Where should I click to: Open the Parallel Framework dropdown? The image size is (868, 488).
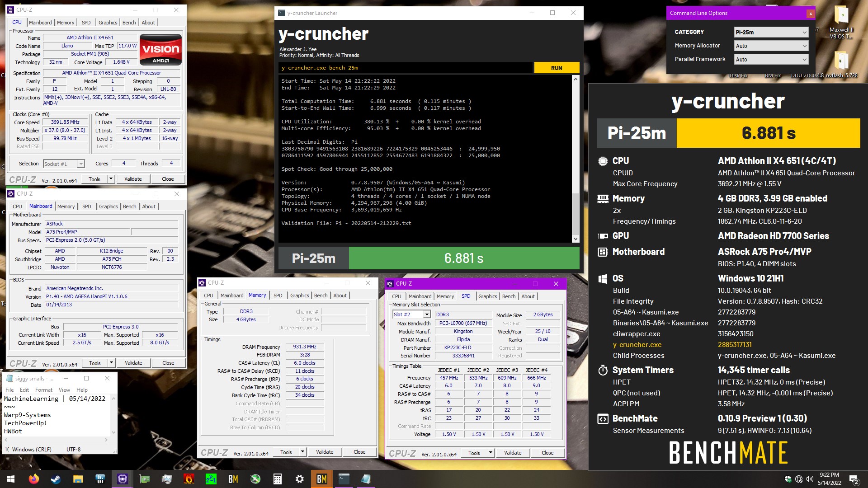[x=771, y=59]
